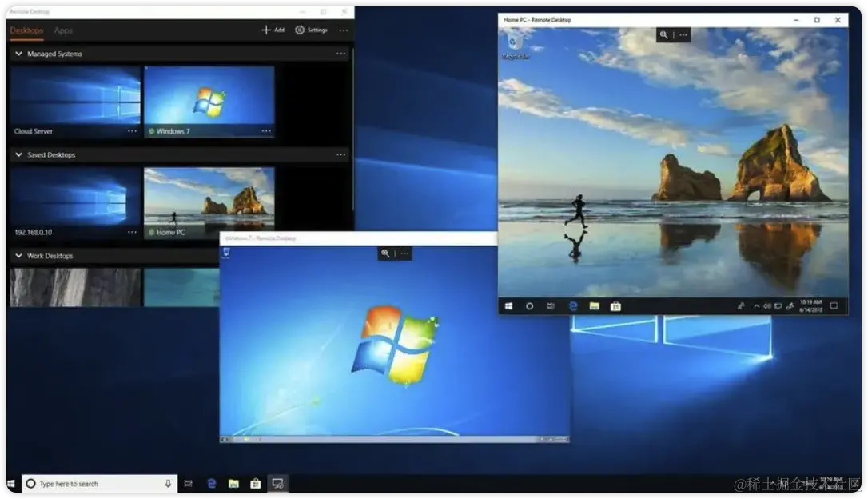Open Edge on local taskbar
The image size is (868, 499).
212,484
